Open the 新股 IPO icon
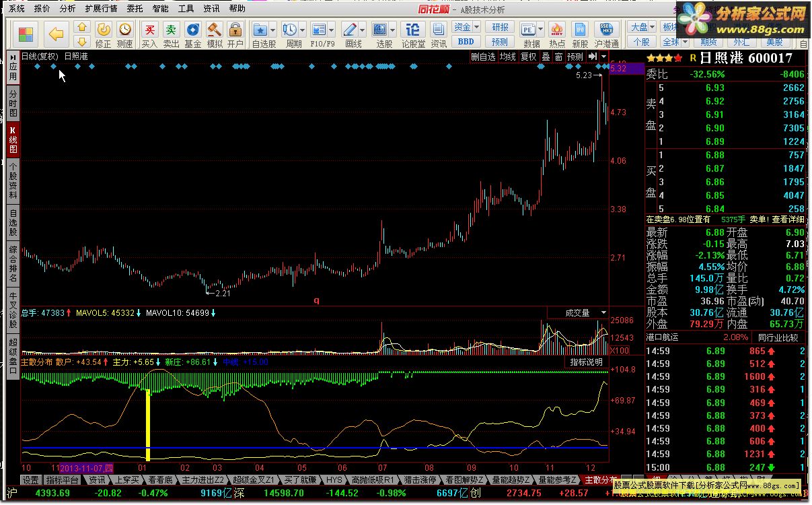 [579, 34]
